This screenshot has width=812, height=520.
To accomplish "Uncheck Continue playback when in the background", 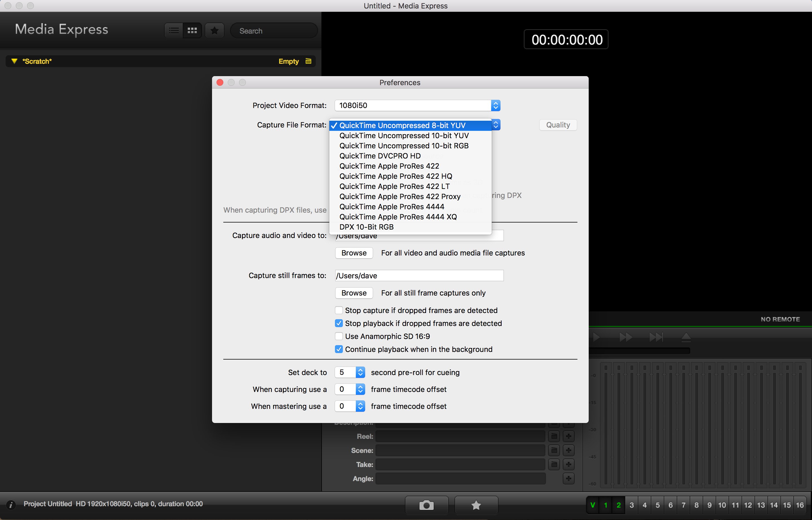I will click(x=339, y=349).
